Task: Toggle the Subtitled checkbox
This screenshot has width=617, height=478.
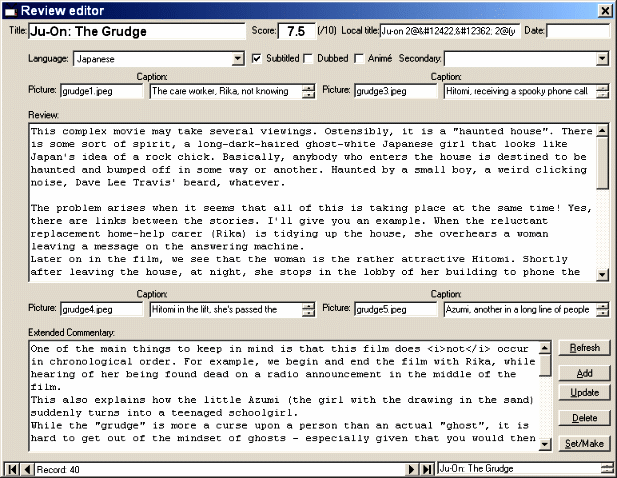Action: (257, 59)
